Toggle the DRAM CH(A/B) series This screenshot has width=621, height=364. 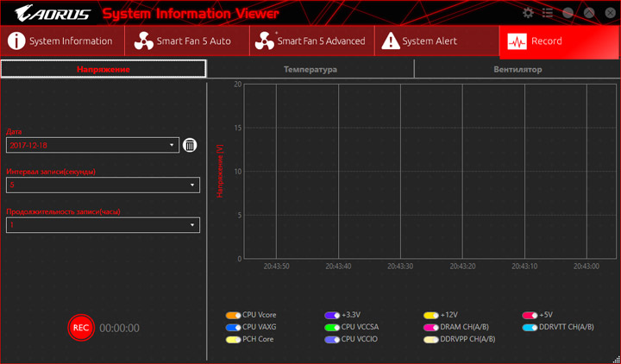[431, 328]
